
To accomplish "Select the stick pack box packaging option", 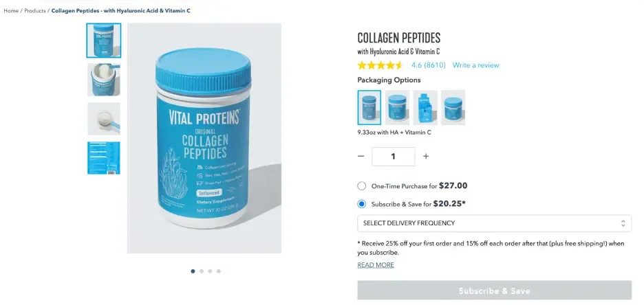I will click(425, 107).
